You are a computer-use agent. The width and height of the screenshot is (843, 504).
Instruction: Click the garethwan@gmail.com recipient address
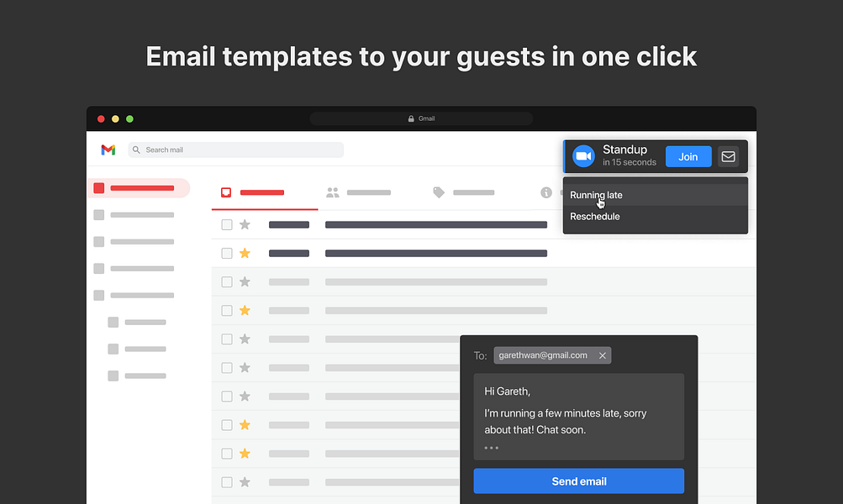pyautogui.click(x=542, y=355)
